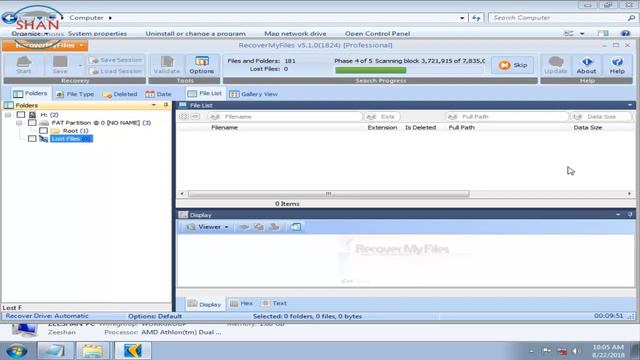Pin the Display panel with pin icon
The width and height of the screenshot is (640, 360).
click(x=630, y=214)
